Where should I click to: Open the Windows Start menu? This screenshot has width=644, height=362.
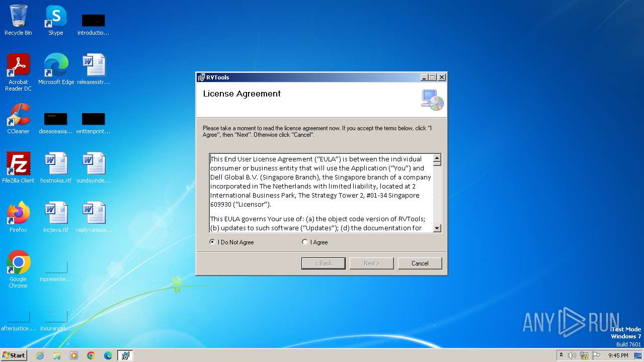[x=14, y=355]
